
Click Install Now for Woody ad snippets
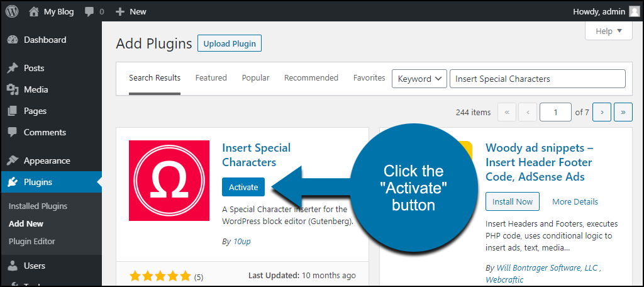513,201
